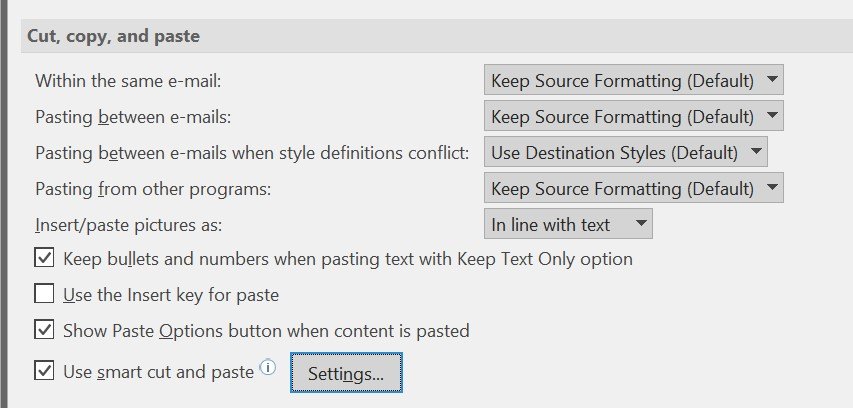Disable the Use smart cut and paste checkbox

click(45, 372)
